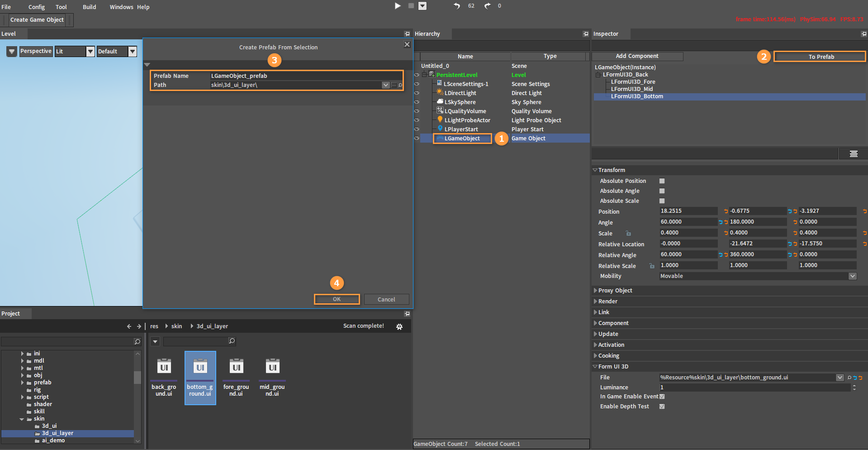
Task: Edit the Prefab Name input field
Action: click(306, 76)
